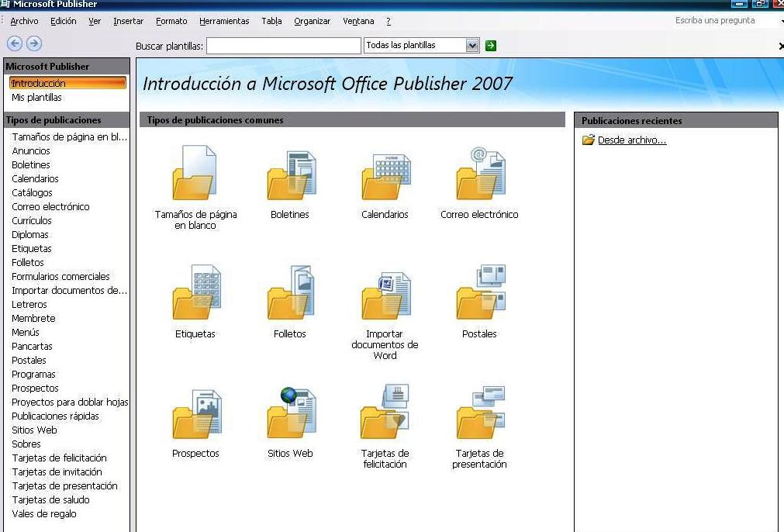
Task: Open the Importar documentos de Word icon
Action: click(386, 295)
